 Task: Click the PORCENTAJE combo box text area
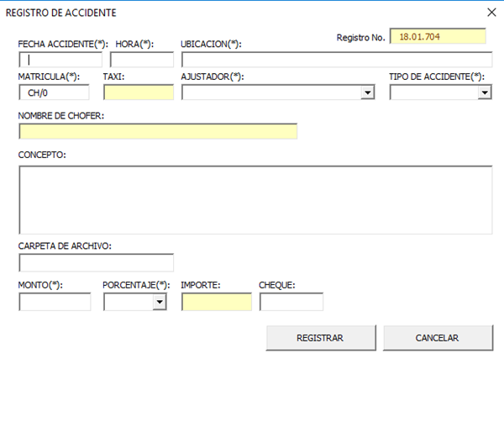128,302
